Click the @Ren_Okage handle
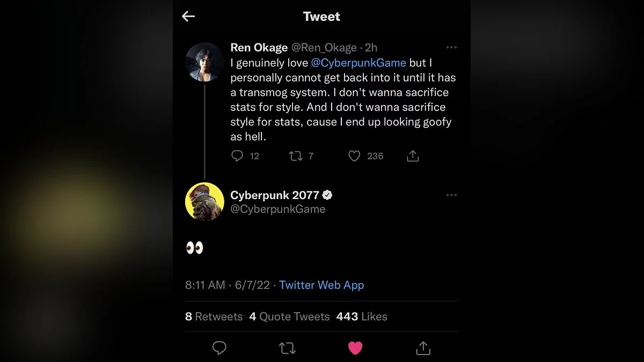The image size is (644, 362). click(x=325, y=48)
